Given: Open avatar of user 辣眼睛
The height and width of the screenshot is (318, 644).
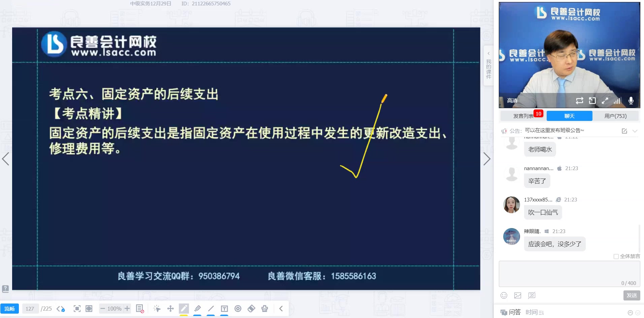Looking at the screenshot, I should pos(511,236).
